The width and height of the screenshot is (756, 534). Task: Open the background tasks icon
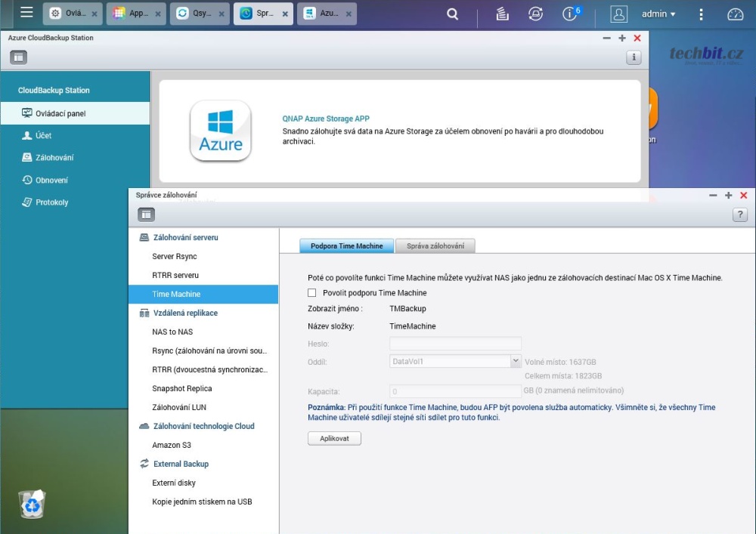tap(503, 14)
